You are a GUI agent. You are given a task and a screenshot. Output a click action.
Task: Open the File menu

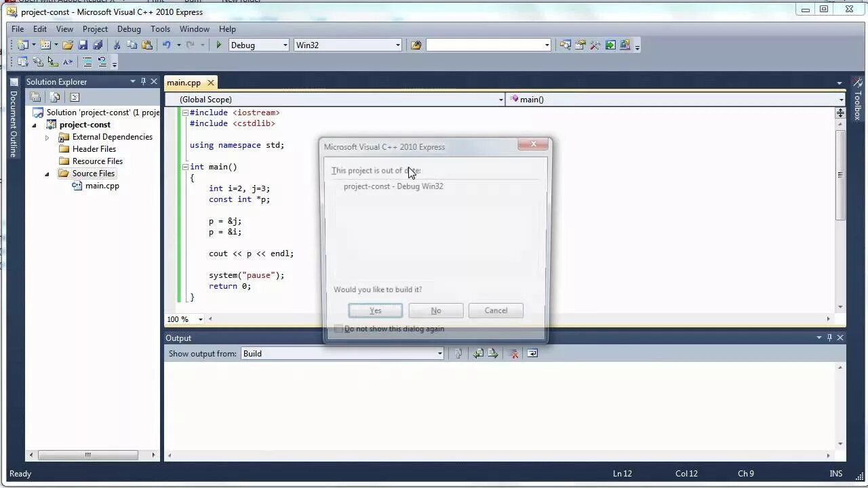18,29
